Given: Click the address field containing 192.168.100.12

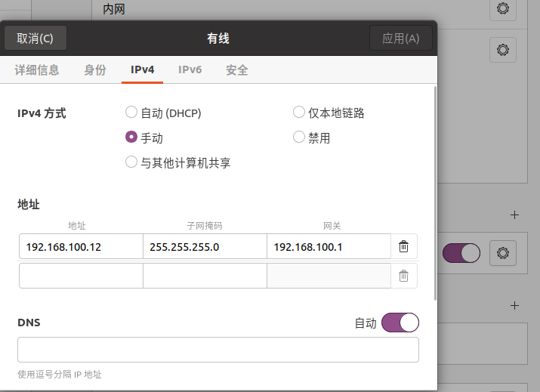Looking at the screenshot, I should (x=81, y=246).
